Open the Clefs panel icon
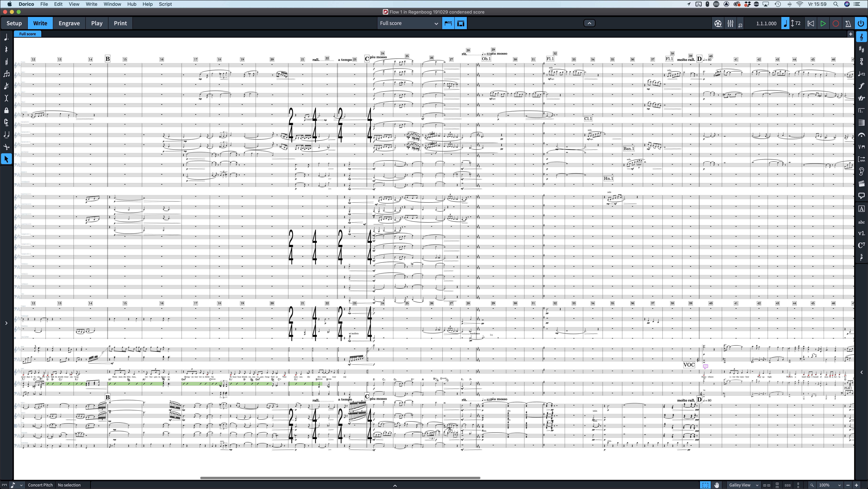Screen dimensions: 868x489 click(x=861, y=37)
